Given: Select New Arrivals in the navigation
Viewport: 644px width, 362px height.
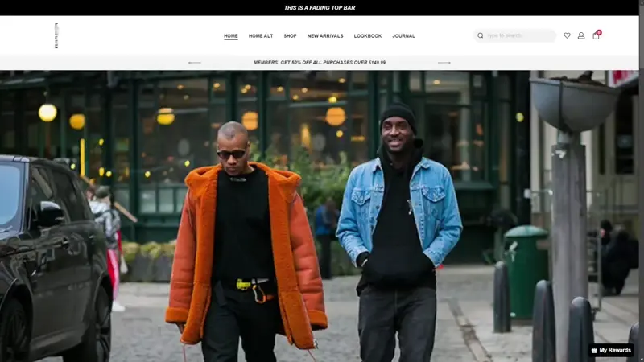Looking at the screenshot, I should (x=325, y=35).
